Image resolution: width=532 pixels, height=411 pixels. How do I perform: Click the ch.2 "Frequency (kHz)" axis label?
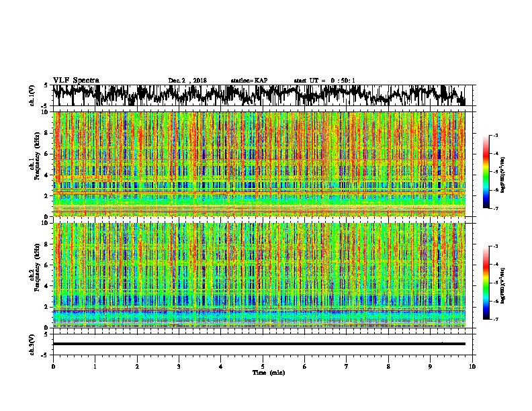click(x=37, y=267)
